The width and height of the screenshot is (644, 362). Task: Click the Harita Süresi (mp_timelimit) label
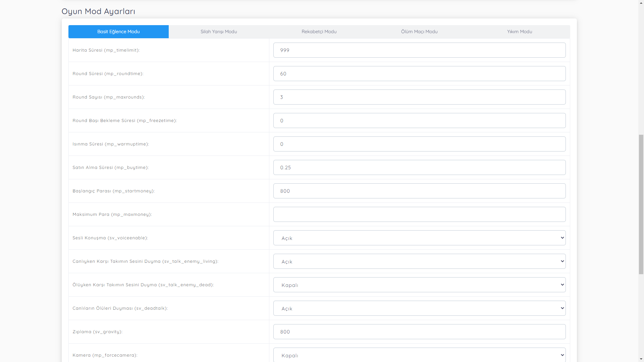[106, 50]
